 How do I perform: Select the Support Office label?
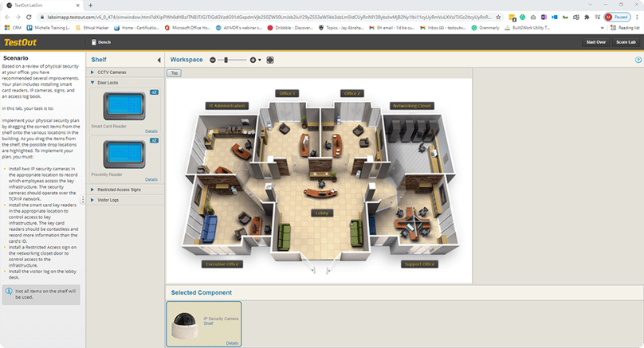[419, 264]
